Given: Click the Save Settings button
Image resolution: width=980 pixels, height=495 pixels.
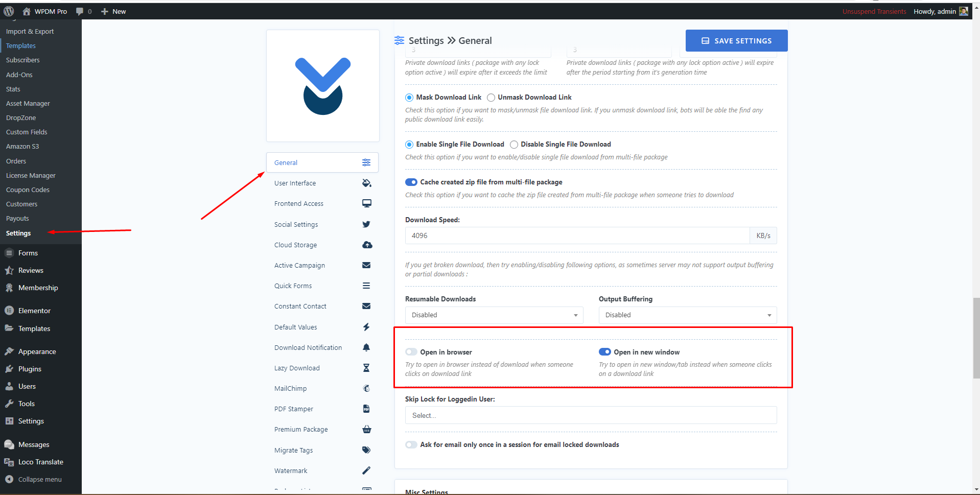Looking at the screenshot, I should (x=736, y=41).
